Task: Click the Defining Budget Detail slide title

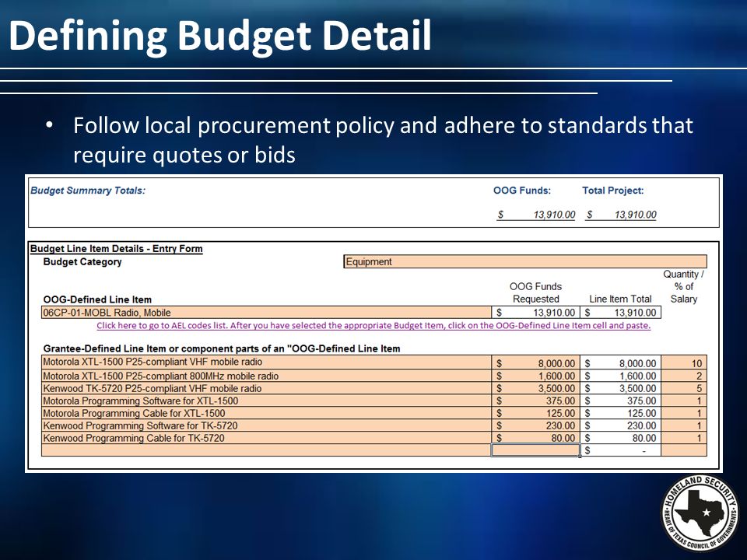Action: 220,37
